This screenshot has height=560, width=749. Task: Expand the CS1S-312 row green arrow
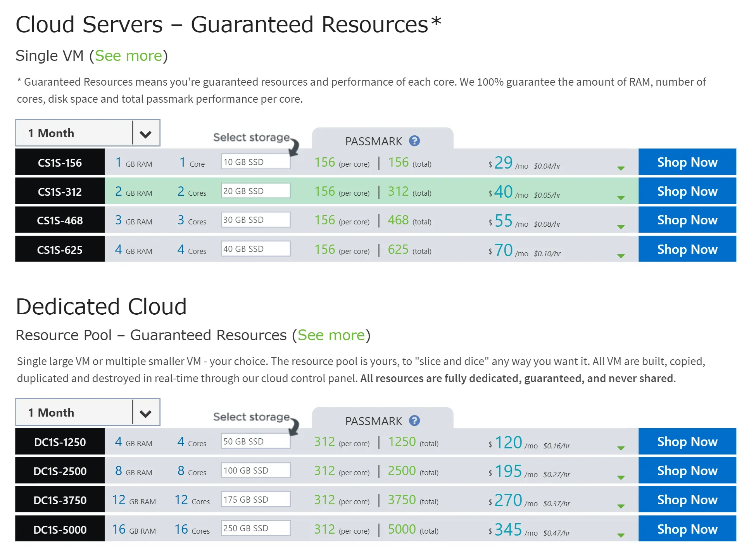621,198
